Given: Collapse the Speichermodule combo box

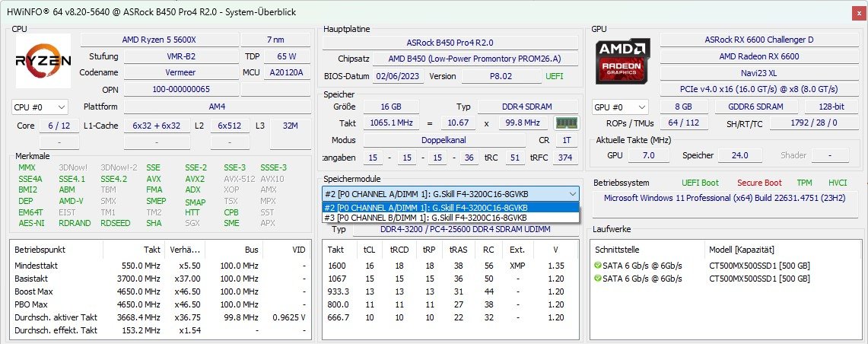Looking at the screenshot, I should [572, 194].
